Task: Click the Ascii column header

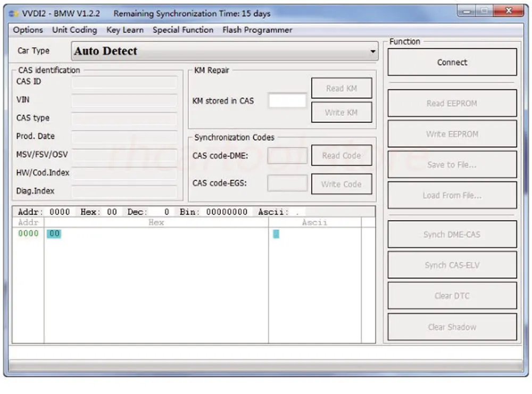Action: (x=314, y=222)
